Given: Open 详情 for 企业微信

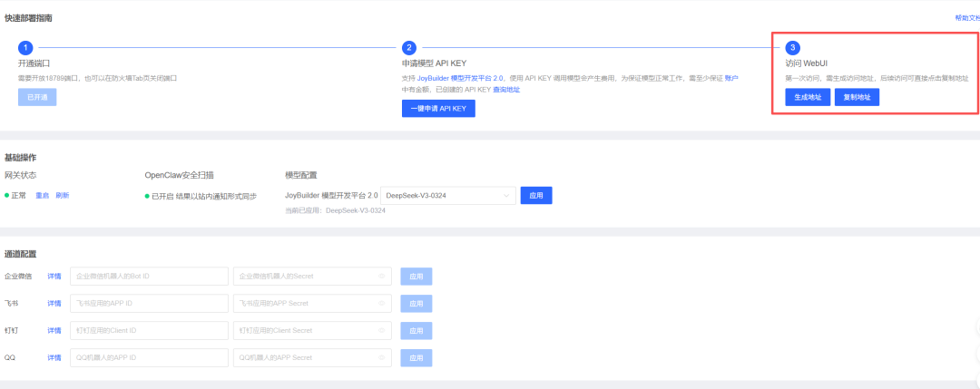Looking at the screenshot, I should tap(54, 276).
